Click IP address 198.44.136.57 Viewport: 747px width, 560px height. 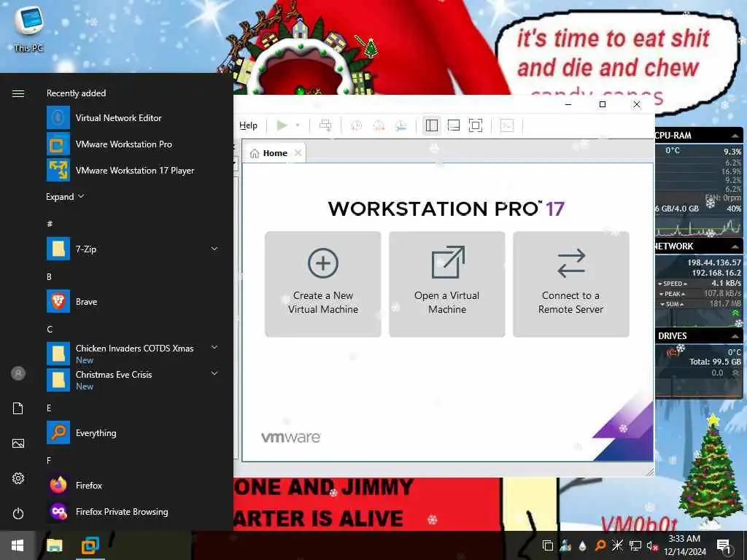coord(713,262)
